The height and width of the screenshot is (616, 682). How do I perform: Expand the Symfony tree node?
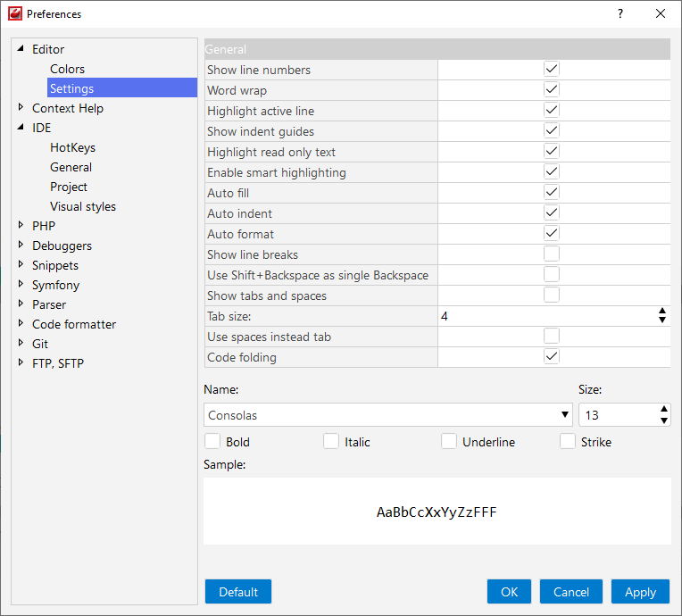[21, 284]
